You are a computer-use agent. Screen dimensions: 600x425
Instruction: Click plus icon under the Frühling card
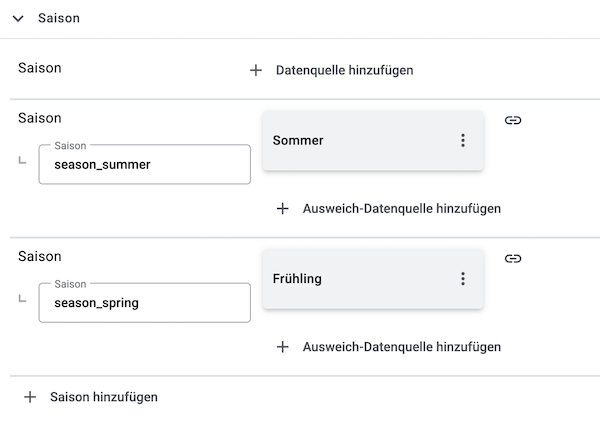[282, 347]
